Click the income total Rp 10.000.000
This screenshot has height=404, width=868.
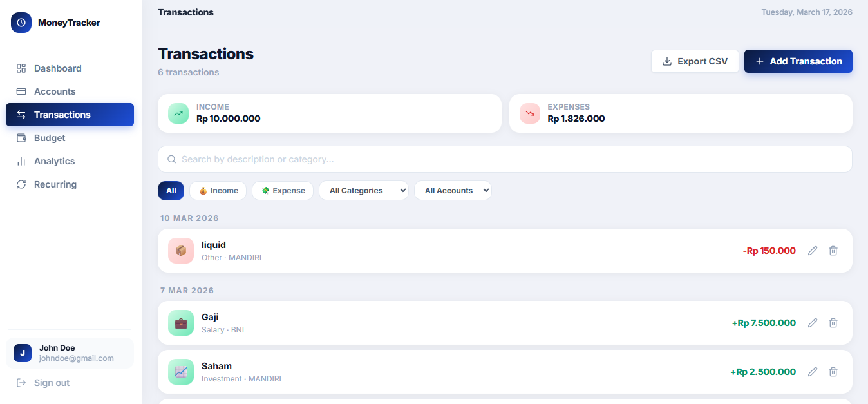pyautogui.click(x=229, y=119)
